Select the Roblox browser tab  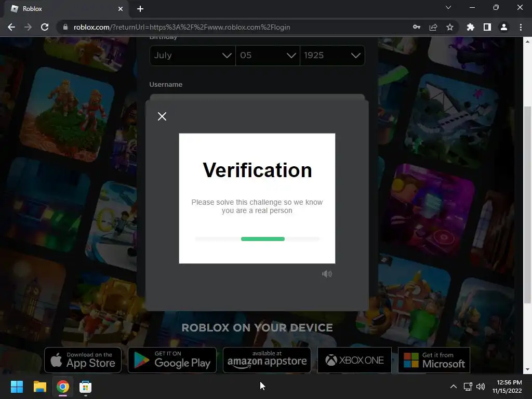pos(66,9)
